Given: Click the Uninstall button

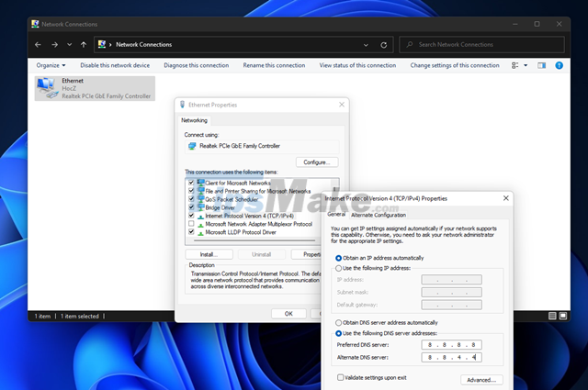Looking at the screenshot, I should click(261, 254).
